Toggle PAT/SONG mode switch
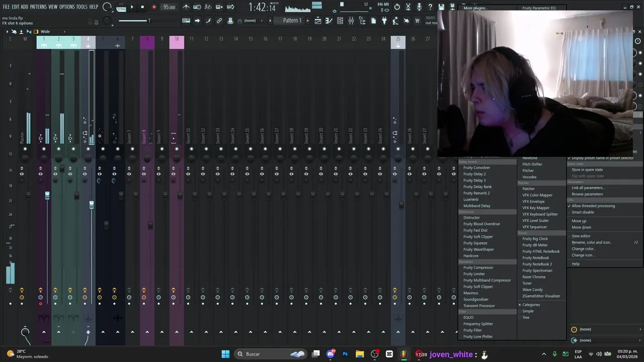This screenshot has width=644, height=362. [121, 8]
